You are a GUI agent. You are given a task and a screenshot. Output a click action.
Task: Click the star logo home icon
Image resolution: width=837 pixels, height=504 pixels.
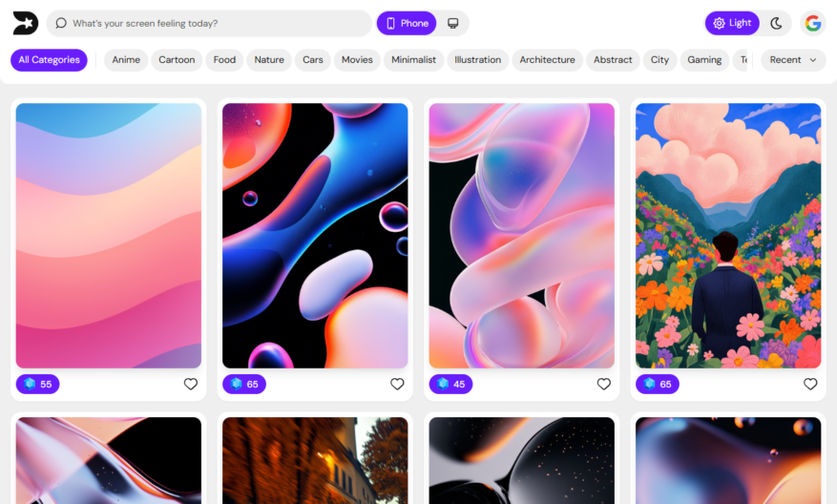[x=25, y=23]
